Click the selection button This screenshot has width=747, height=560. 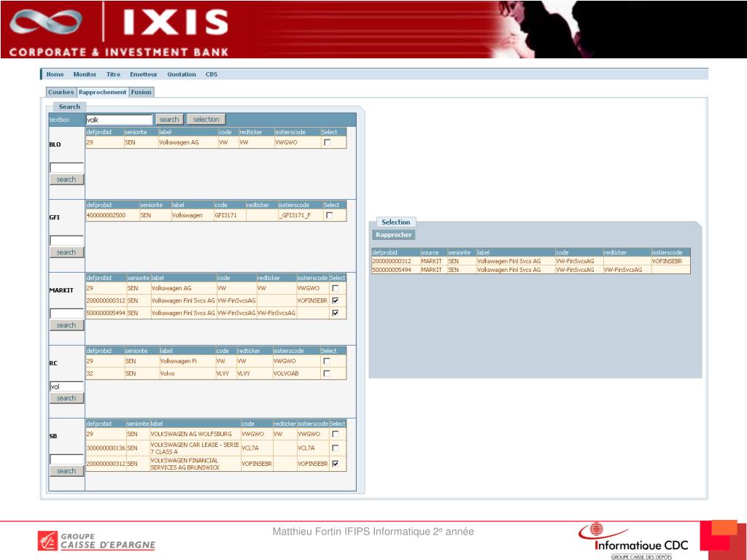pos(206,120)
